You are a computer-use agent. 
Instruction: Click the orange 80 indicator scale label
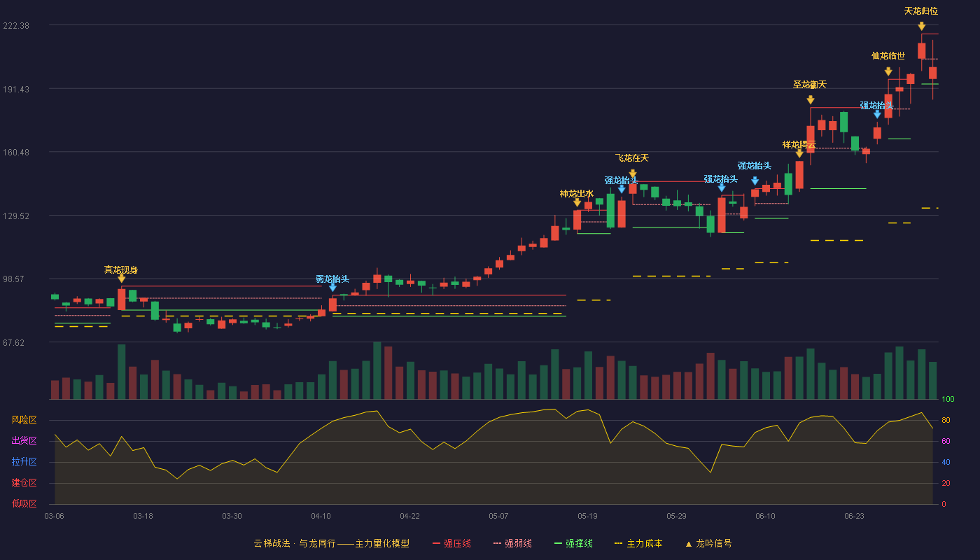[x=946, y=420]
